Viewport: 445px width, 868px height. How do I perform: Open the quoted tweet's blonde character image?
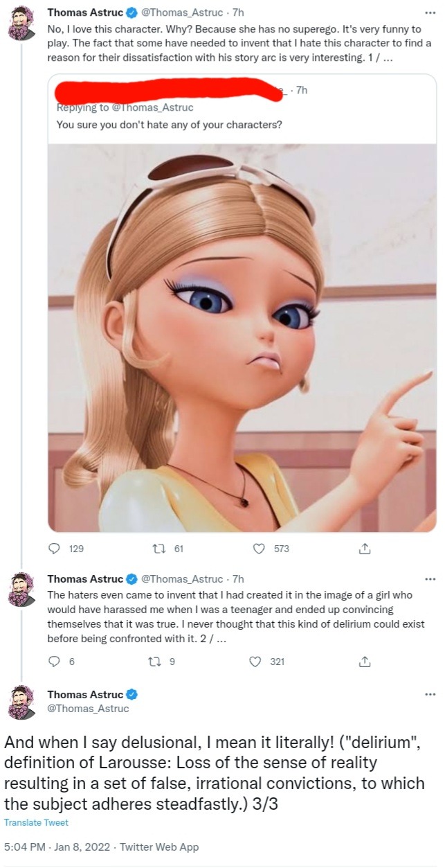pyautogui.click(x=242, y=337)
